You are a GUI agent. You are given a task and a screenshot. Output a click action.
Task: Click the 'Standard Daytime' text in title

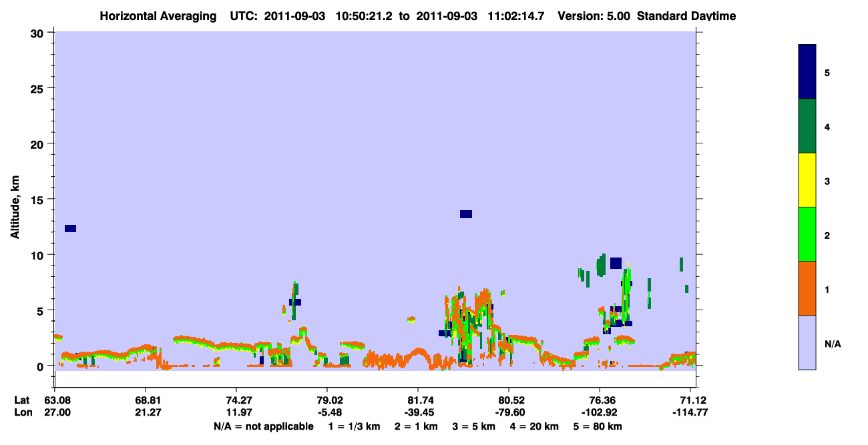pyautogui.click(x=686, y=16)
